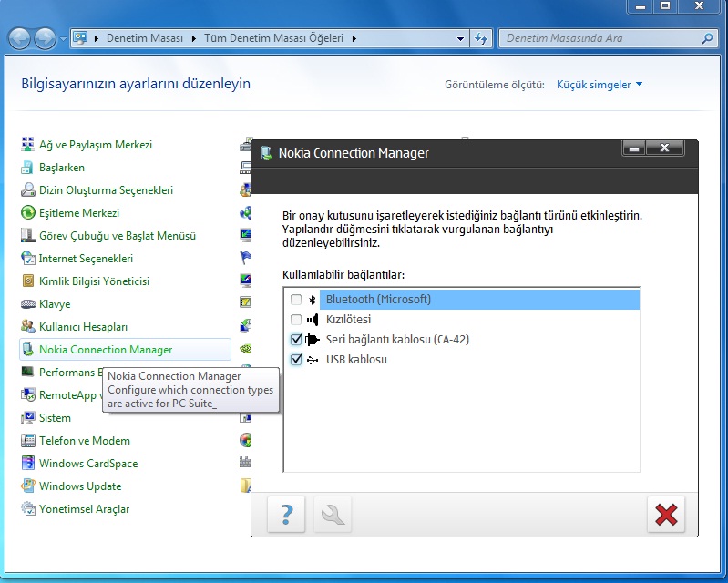Click the Eşitleme Merkezi green sync icon
Screen dimensions: 728x583
(28, 212)
